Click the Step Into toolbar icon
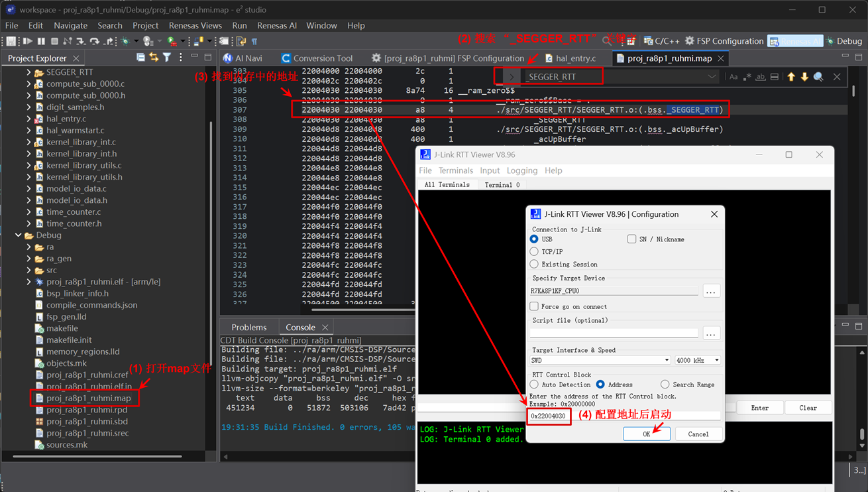The width and height of the screenshot is (868, 492). pos(81,41)
